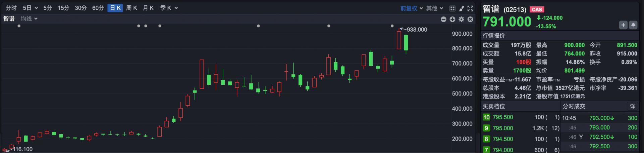Screen dimensions: 644x153
Task: Expand the 5日 dropdown
Action: pos(30,8)
